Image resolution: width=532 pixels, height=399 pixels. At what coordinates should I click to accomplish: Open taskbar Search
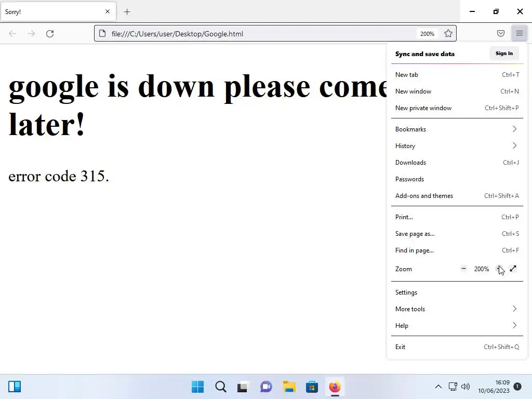click(x=220, y=387)
